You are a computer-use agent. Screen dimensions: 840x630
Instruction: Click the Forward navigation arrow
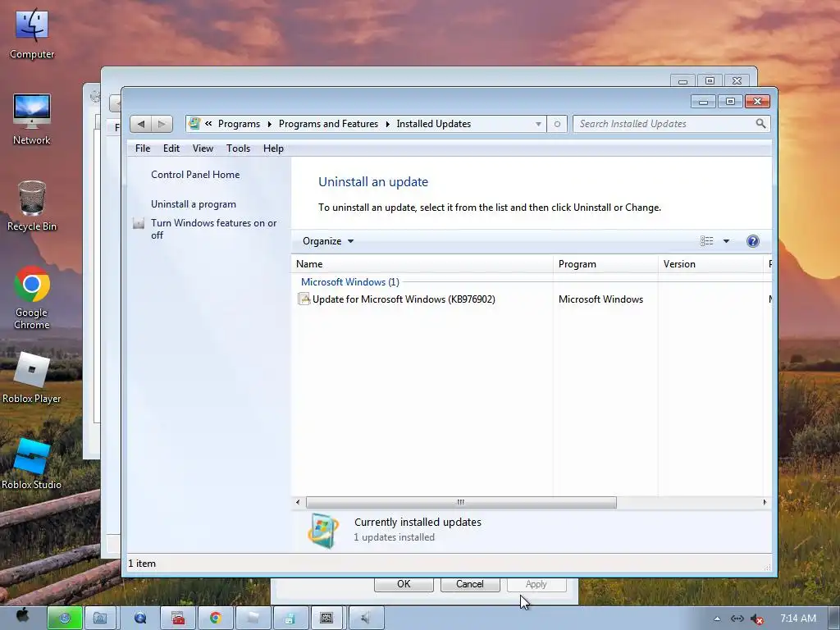pyautogui.click(x=162, y=125)
